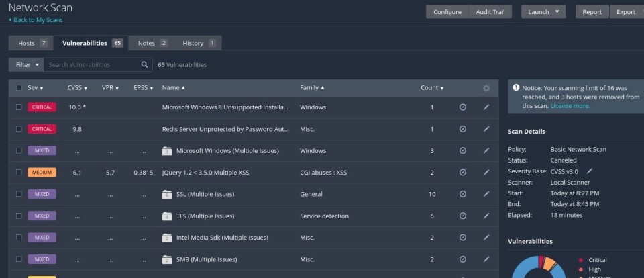Viewport: 644px width, 278px height.
Task: Open the Notes tab
Action: [x=152, y=43]
